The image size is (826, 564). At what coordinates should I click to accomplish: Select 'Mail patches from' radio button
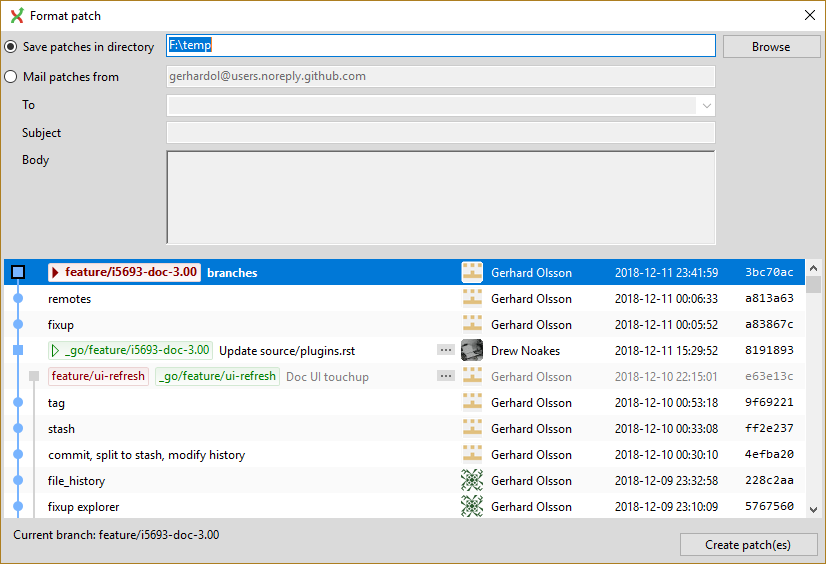point(11,77)
